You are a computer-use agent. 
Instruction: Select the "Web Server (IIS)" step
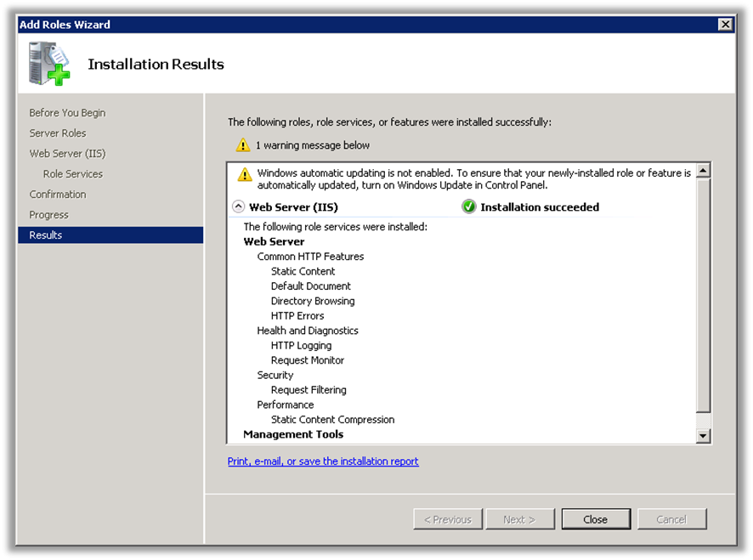pyautogui.click(x=66, y=153)
